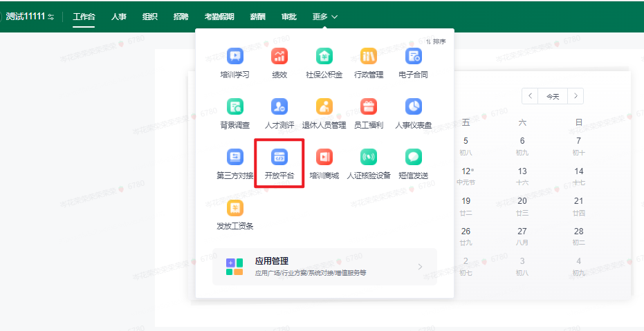Select calendar date 7 初十
The width and height of the screenshot is (644, 331).
point(579,146)
